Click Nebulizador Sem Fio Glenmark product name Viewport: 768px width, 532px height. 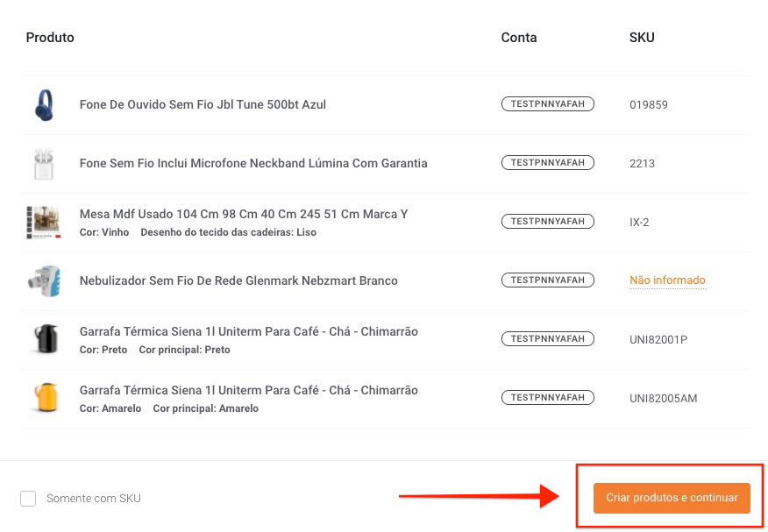[x=238, y=280]
